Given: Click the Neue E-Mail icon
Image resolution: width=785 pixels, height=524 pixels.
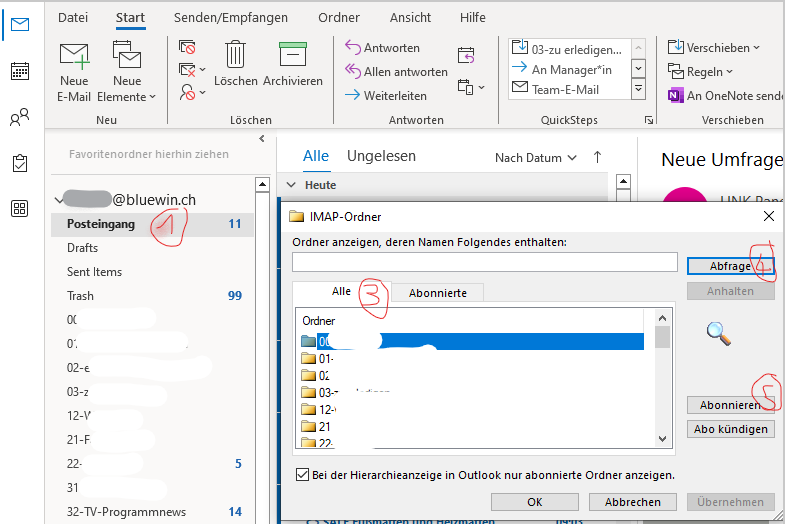Looking at the screenshot, I should coord(74,56).
